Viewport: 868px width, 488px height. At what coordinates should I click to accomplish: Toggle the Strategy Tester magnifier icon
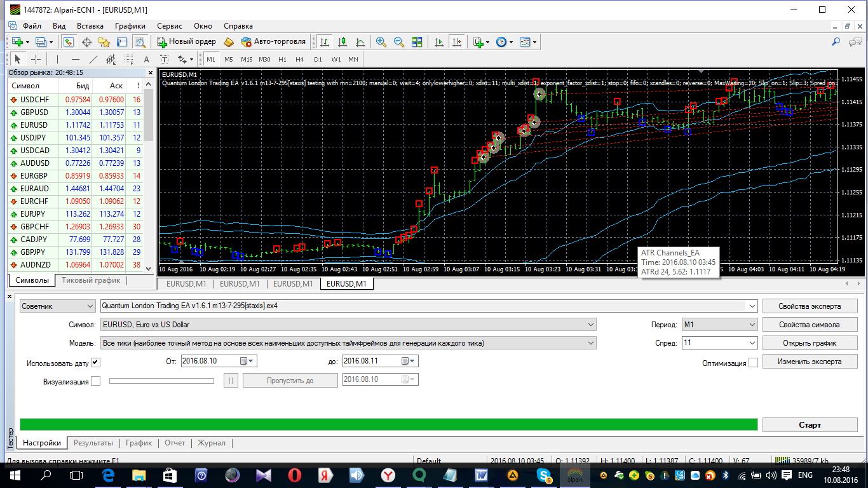pyautogui.click(x=140, y=41)
